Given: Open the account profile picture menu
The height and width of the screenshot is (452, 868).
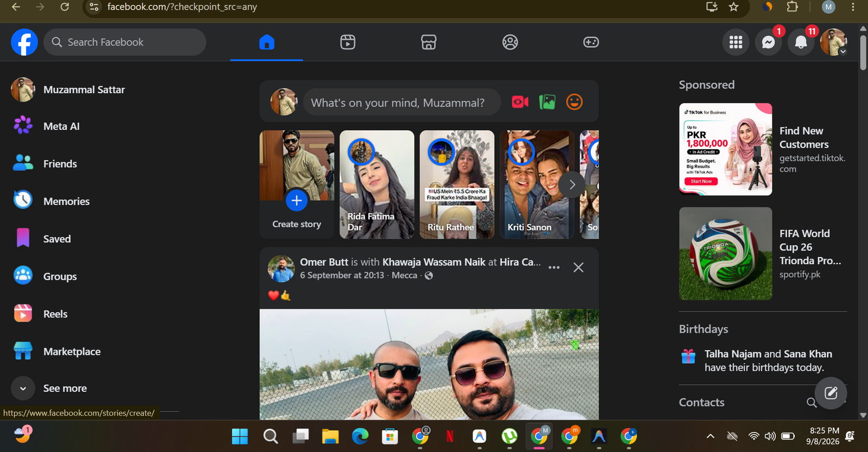Looking at the screenshot, I should tap(833, 42).
